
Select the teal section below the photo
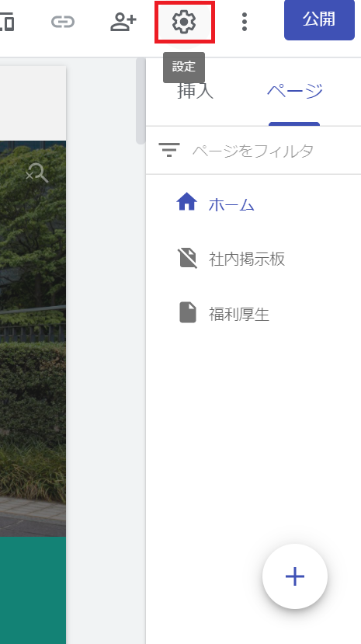pyautogui.click(x=33, y=590)
